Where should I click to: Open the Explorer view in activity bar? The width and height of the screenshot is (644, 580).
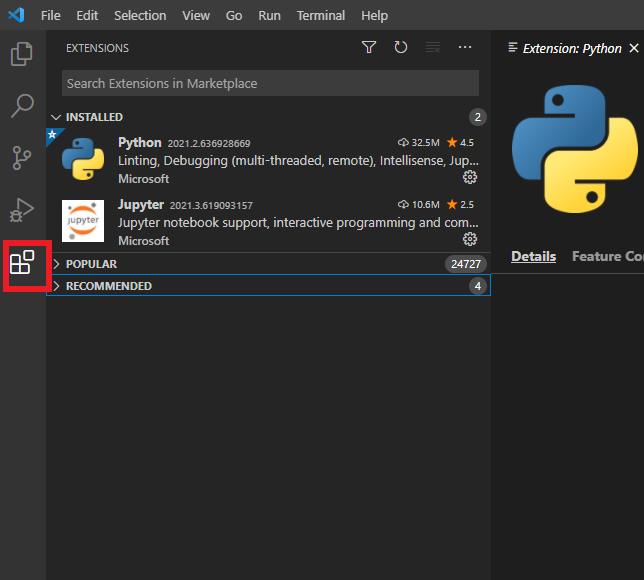[x=22, y=54]
